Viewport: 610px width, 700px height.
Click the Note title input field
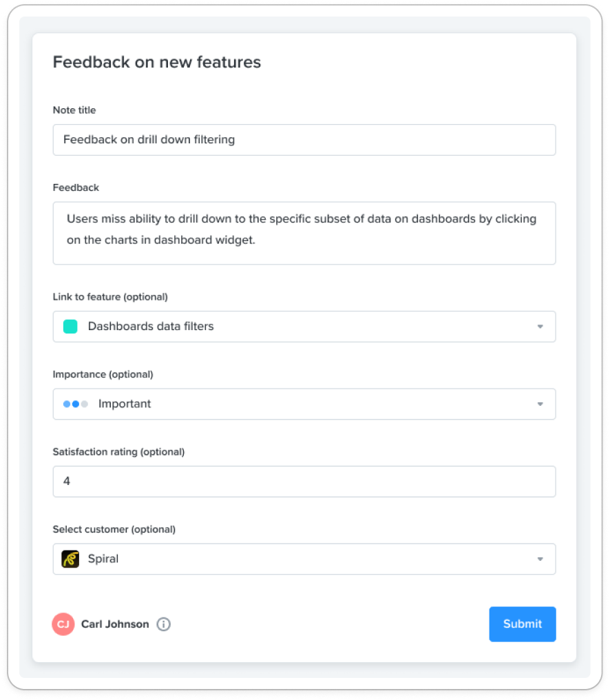[304, 140]
